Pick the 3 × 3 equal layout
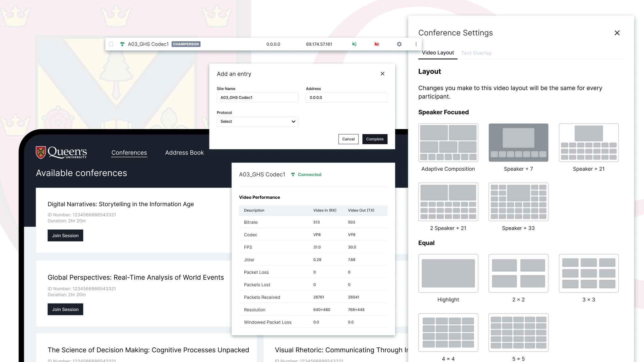644x362 pixels. 589,273
